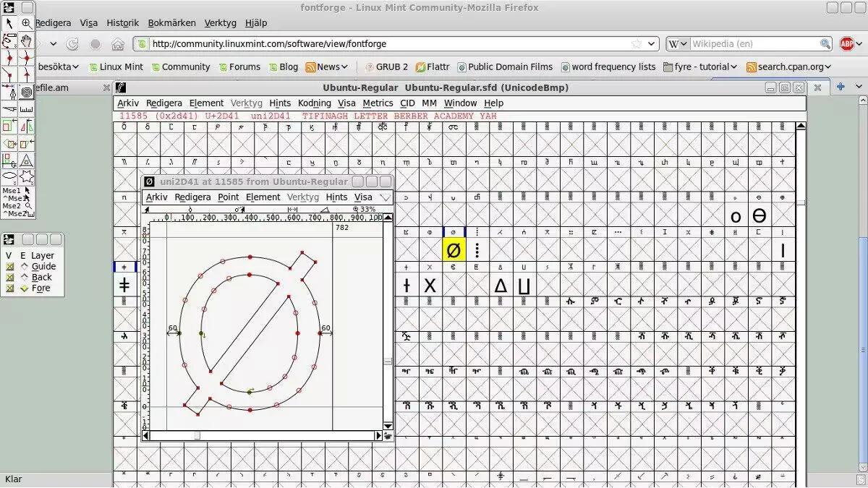Make Fore layer the editable layer

click(25, 288)
